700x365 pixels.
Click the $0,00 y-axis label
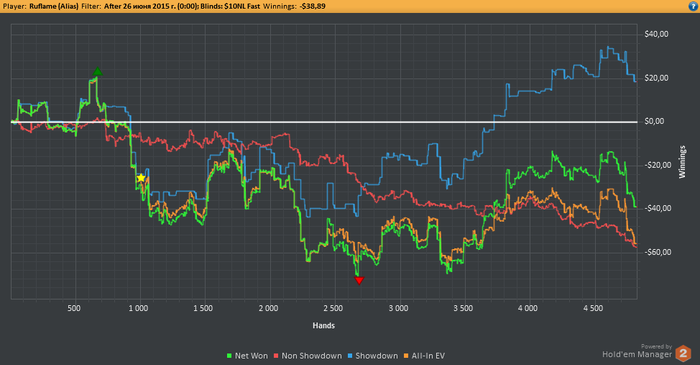pyautogui.click(x=654, y=121)
